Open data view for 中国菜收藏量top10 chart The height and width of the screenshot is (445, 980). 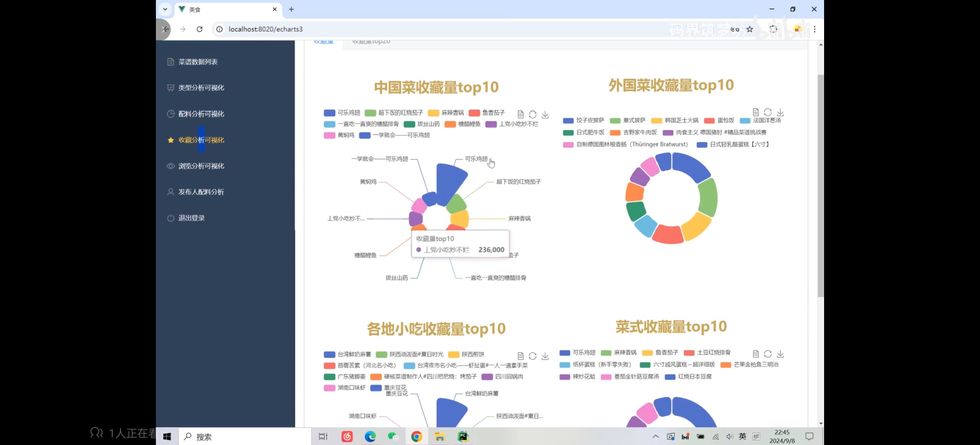[520, 114]
